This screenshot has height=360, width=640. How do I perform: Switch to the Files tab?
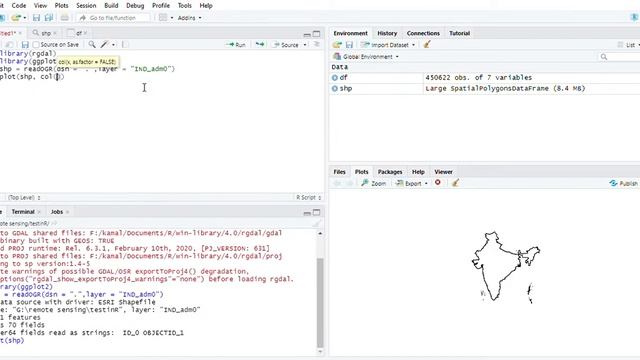pyautogui.click(x=339, y=172)
